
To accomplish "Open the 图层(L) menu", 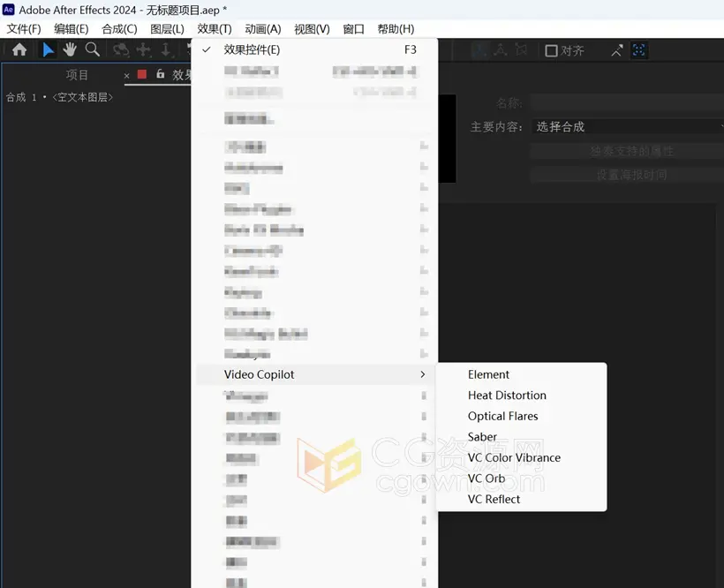I will coord(167,29).
